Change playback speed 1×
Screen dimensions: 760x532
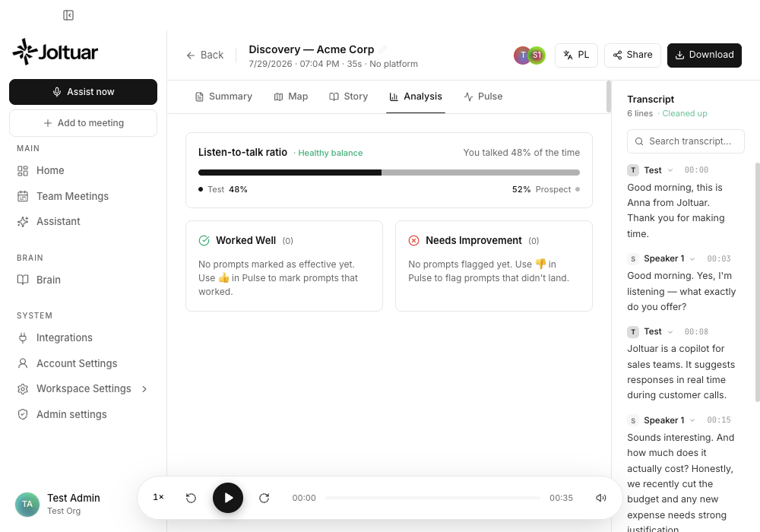pos(159,497)
